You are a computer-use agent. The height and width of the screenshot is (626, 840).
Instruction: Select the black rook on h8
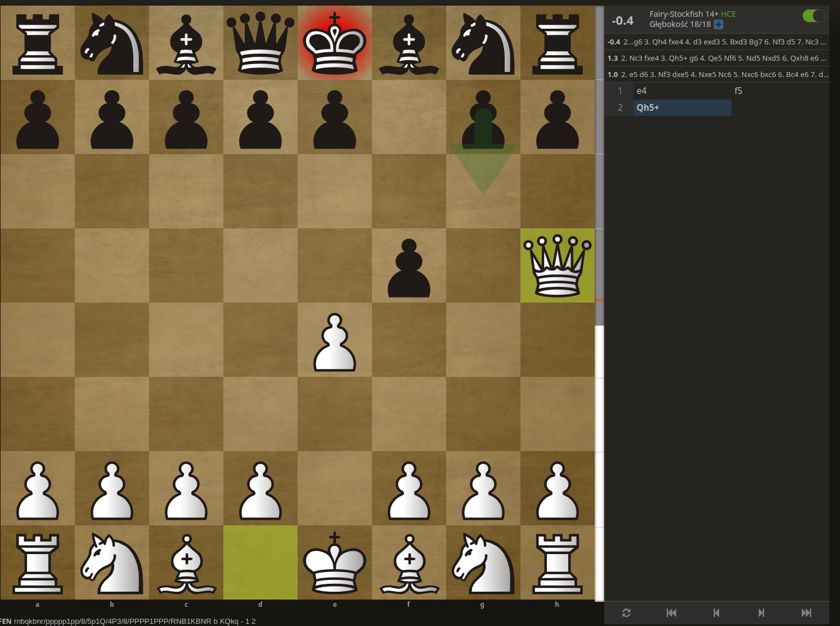click(x=558, y=43)
